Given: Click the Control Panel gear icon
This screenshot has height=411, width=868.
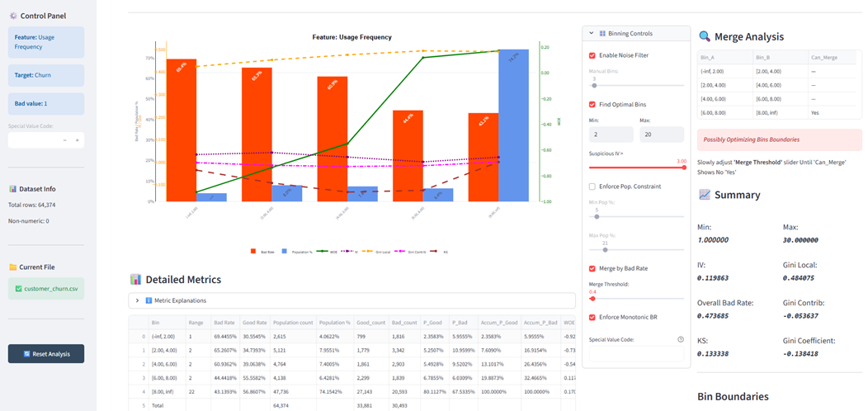Looking at the screenshot, I should coord(12,16).
